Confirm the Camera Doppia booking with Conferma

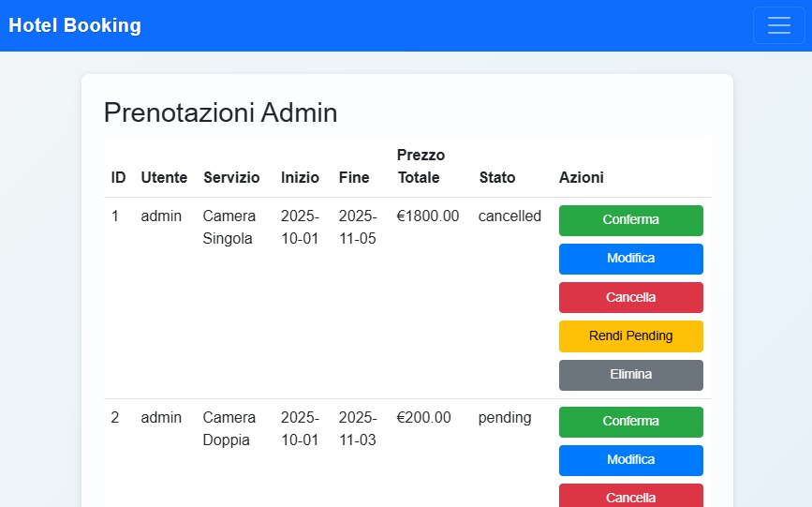[x=630, y=422]
